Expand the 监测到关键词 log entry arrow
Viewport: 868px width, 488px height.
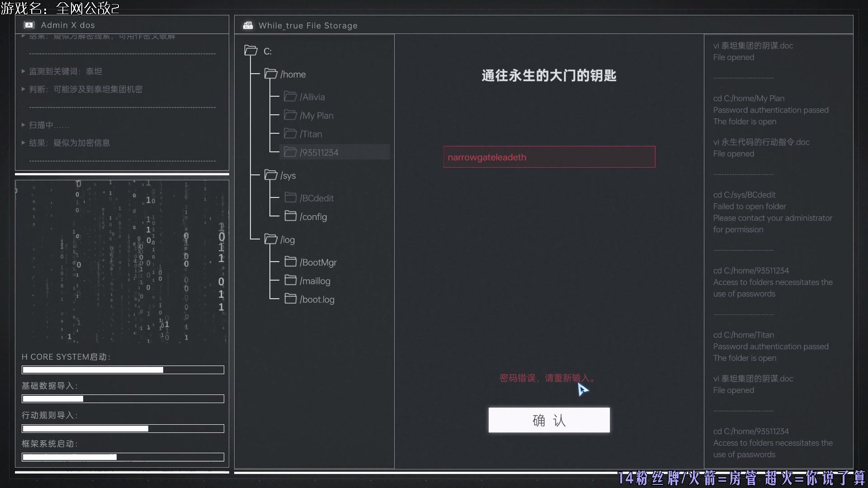23,71
